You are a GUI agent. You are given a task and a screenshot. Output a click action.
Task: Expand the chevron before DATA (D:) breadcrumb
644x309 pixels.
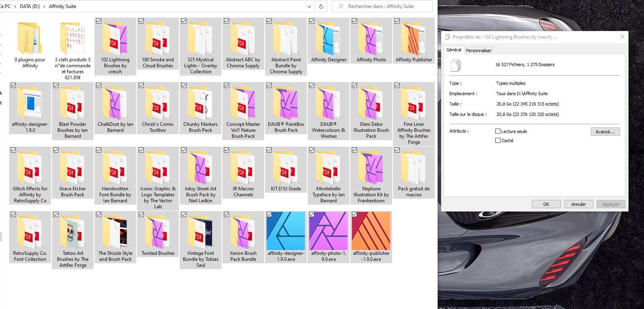click(15, 6)
